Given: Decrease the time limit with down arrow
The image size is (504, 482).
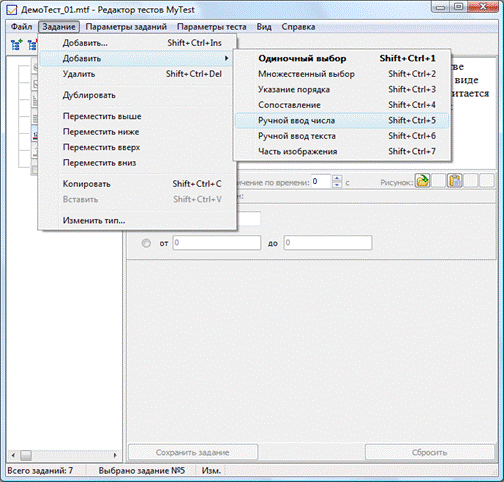Looking at the screenshot, I should (337, 185).
